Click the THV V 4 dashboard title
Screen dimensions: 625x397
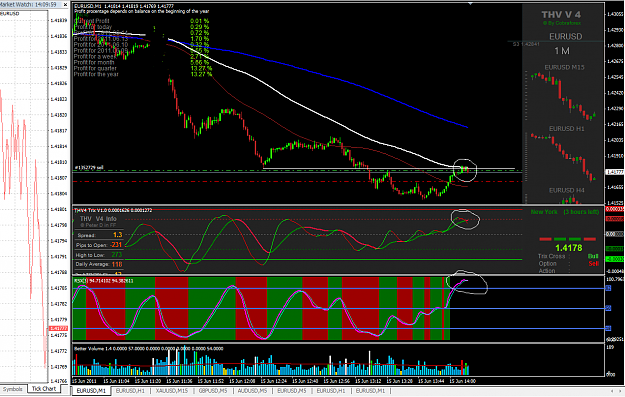click(561, 15)
